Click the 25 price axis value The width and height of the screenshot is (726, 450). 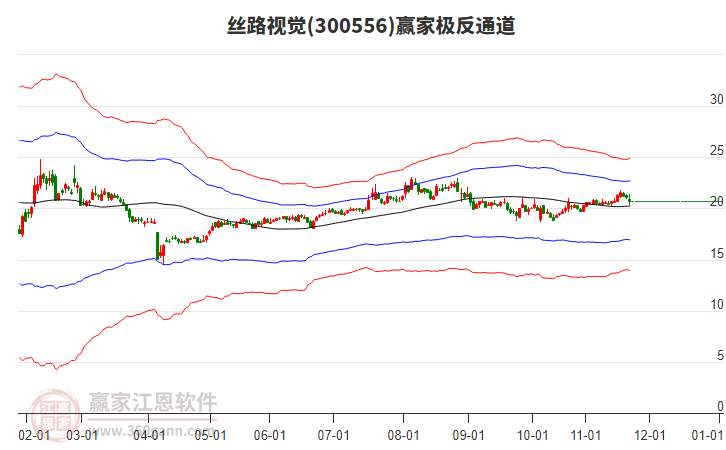(716, 151)
